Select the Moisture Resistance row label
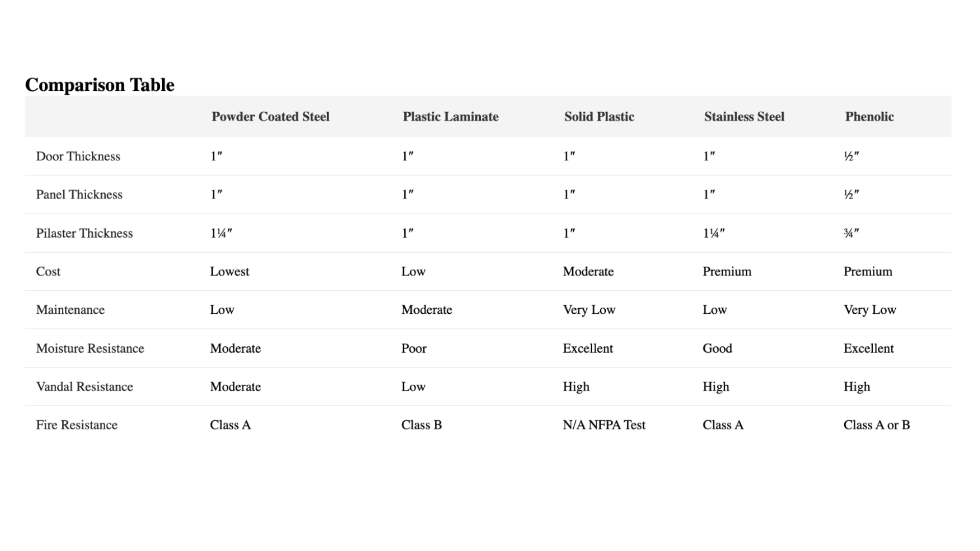 pos(90,348)
